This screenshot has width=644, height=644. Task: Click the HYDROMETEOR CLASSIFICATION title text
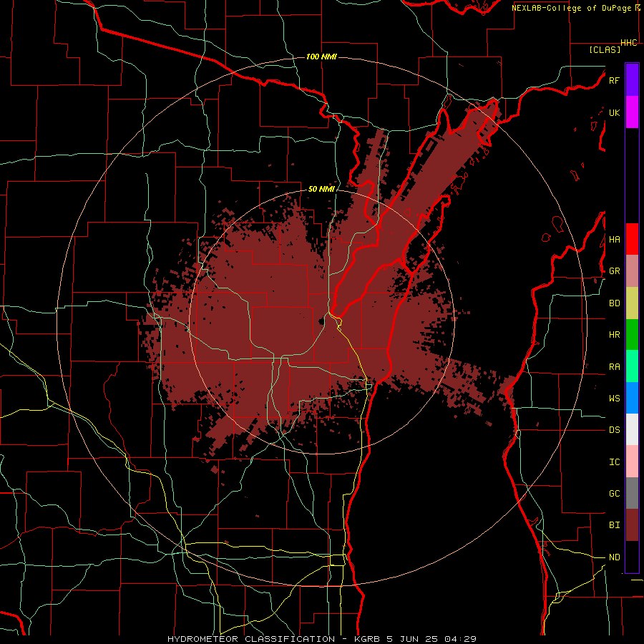(x=251, y=639)
